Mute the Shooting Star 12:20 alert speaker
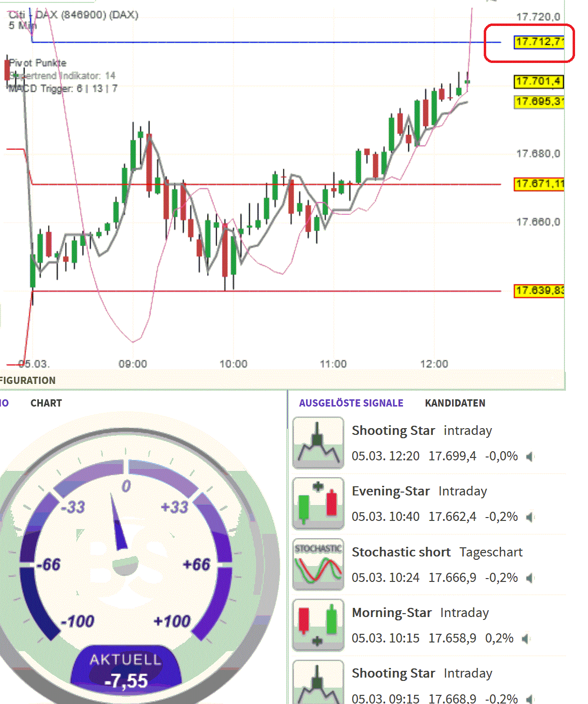588x704 pixels. coord(529,456)
